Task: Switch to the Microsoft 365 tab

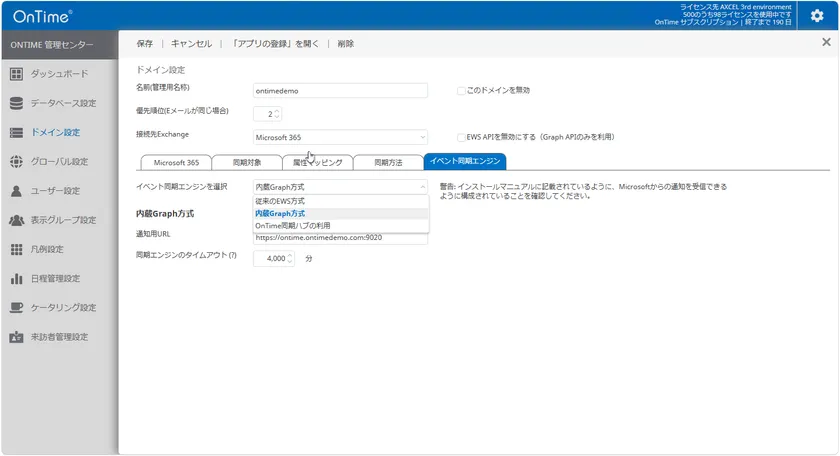Action: 176,162
